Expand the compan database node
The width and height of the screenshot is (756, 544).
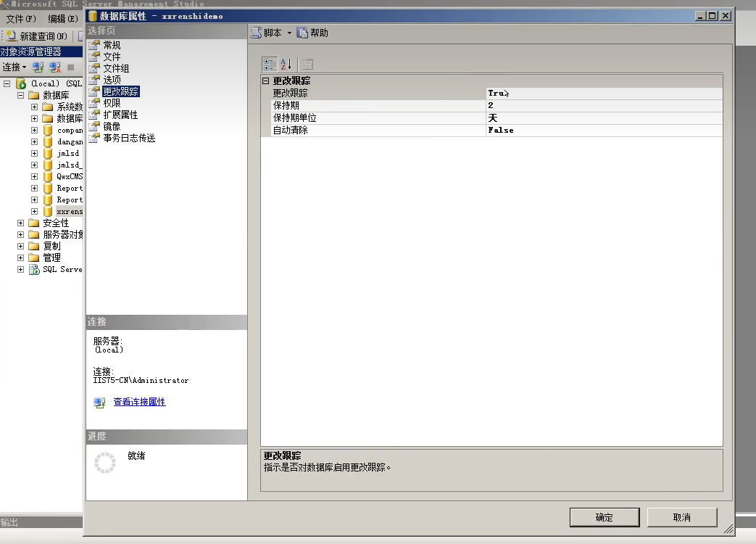point(34,130)
